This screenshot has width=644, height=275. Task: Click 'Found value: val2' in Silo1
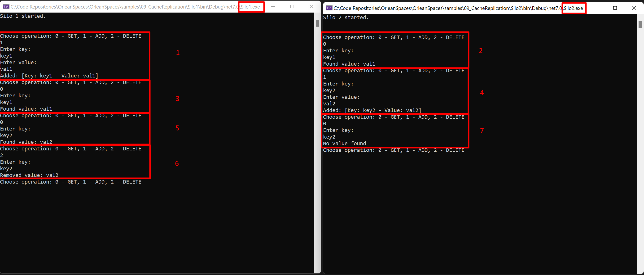click(26, 142)
